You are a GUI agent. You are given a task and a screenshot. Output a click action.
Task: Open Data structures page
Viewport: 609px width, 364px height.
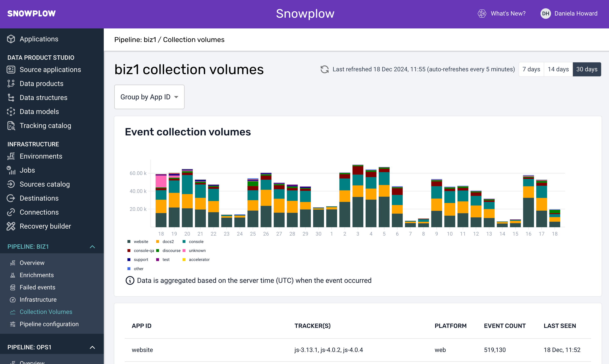[x=43, y=98]
